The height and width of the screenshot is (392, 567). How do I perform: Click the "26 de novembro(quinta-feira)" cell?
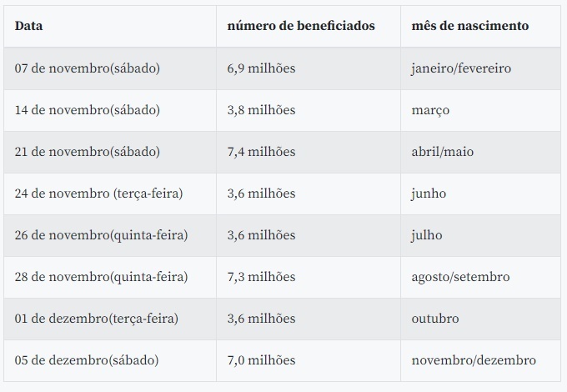coord(101,235)
